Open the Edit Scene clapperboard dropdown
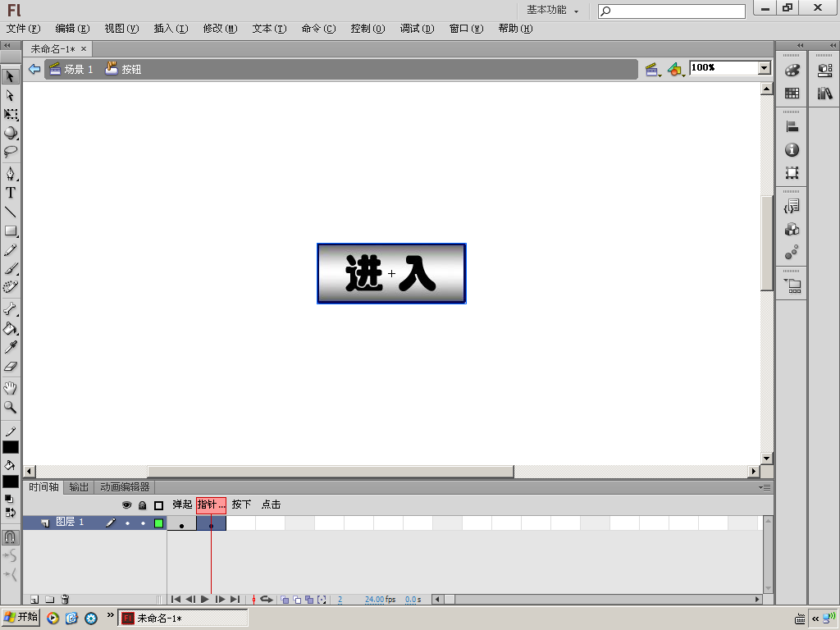Screen dimensions: 840x630 point(652,69)
